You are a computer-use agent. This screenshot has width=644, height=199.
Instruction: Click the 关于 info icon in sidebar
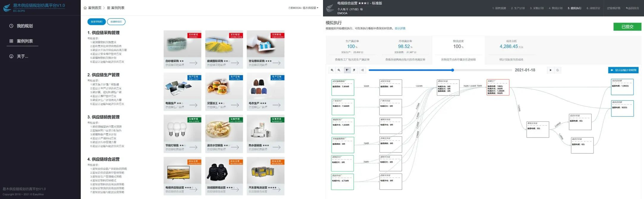click(x=11, y=56)
